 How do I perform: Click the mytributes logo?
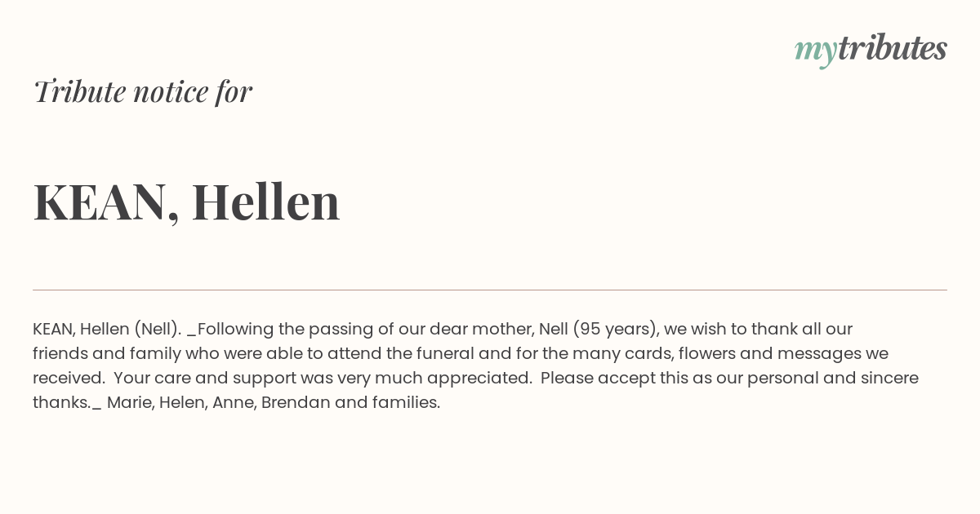[x=871, y=50]
